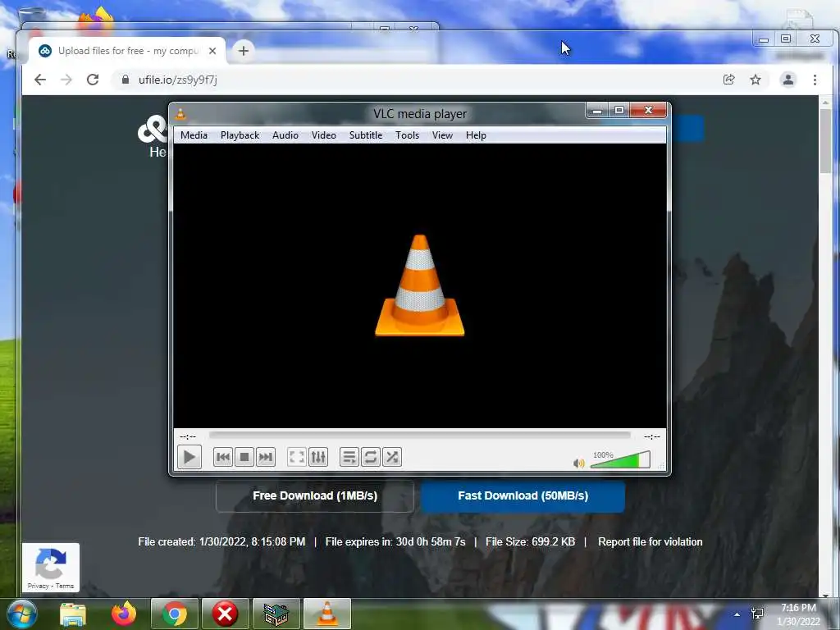Click Chrome address bar ufile.io URL
The image size is (840, 630).
(x=178, y=80)
